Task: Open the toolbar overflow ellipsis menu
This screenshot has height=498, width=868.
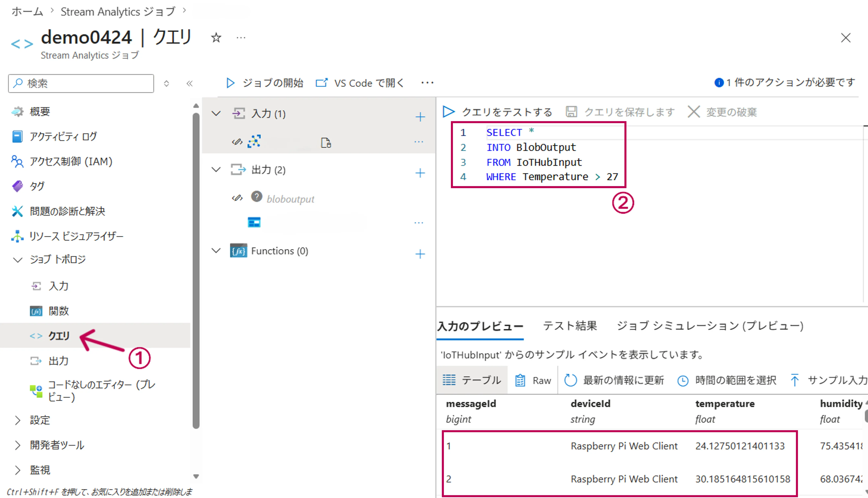Action: [427, 83]
